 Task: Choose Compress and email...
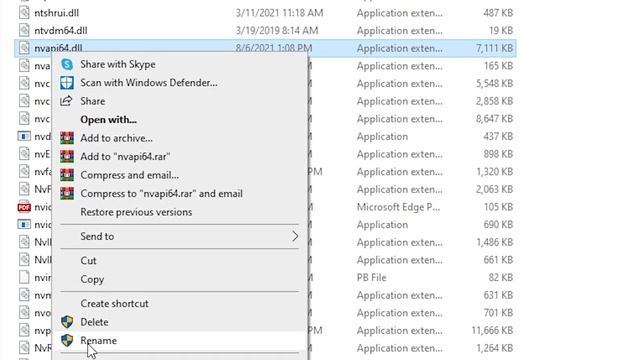coord(129,175)
